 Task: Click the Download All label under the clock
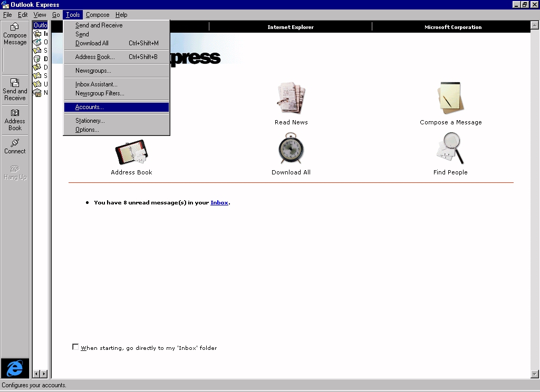point(291,172)
